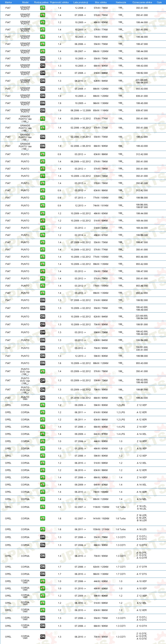
Task: Select the diesel ON icon for engine 939 A7.000
Action: [x=43, y=110]
